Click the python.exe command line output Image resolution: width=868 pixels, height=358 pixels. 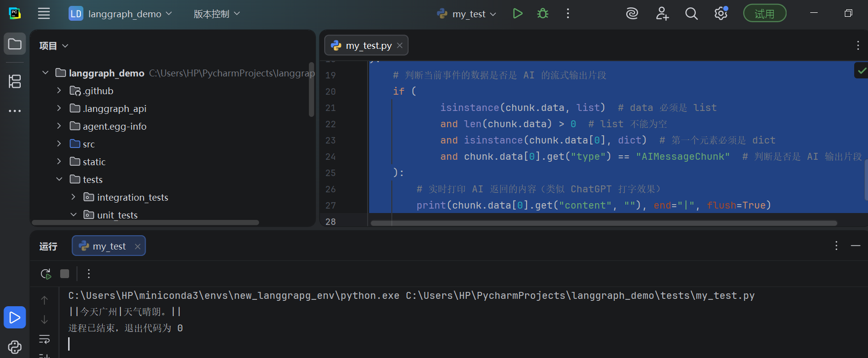coord(412,295)
